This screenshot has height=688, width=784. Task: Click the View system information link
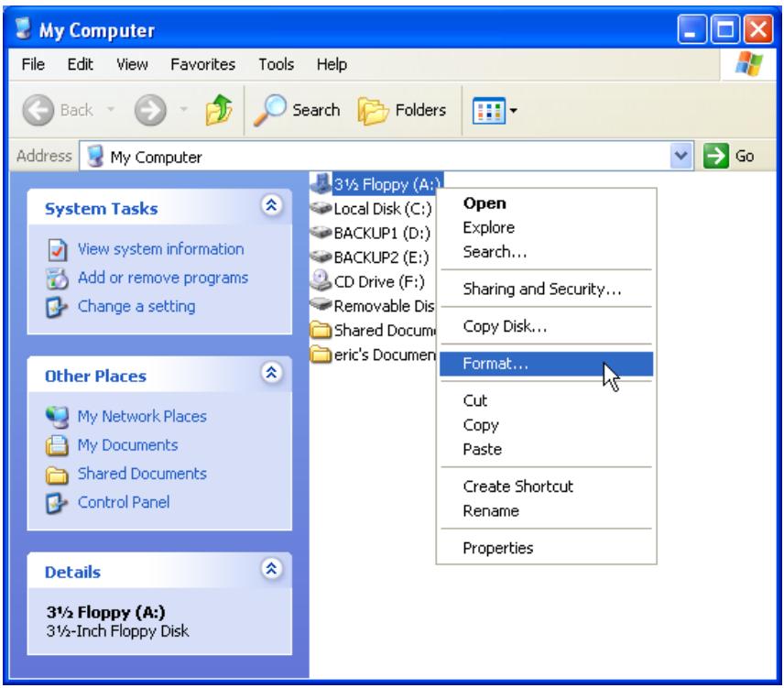[x=160, y=249]
